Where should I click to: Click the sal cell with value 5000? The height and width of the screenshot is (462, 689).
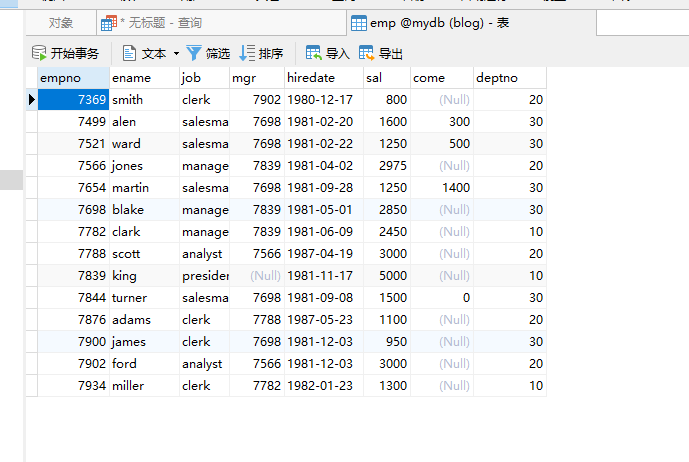[387, 276]
